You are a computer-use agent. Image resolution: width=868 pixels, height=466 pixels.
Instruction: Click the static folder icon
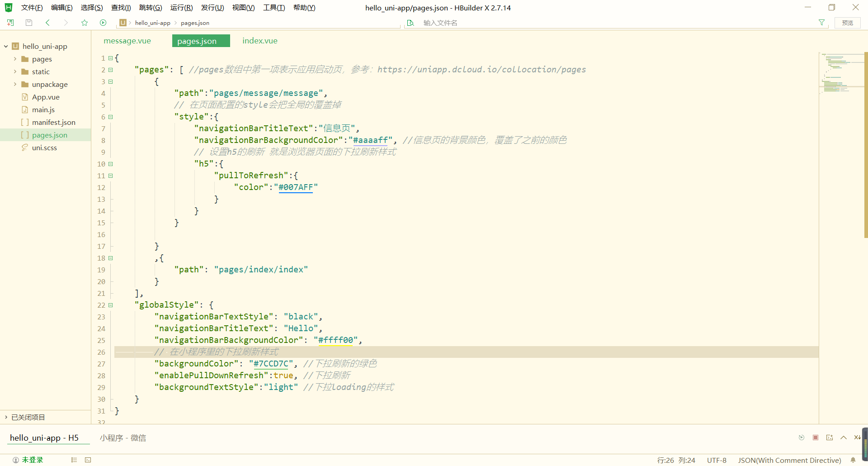25,71
